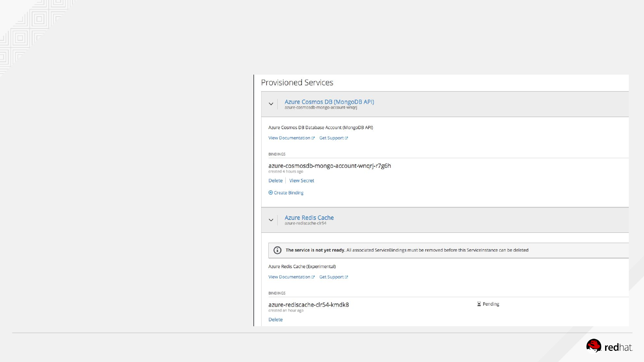View Secret for the Cosmos DB binding
This screenshot has width=644, height=362.
point(301,181)
